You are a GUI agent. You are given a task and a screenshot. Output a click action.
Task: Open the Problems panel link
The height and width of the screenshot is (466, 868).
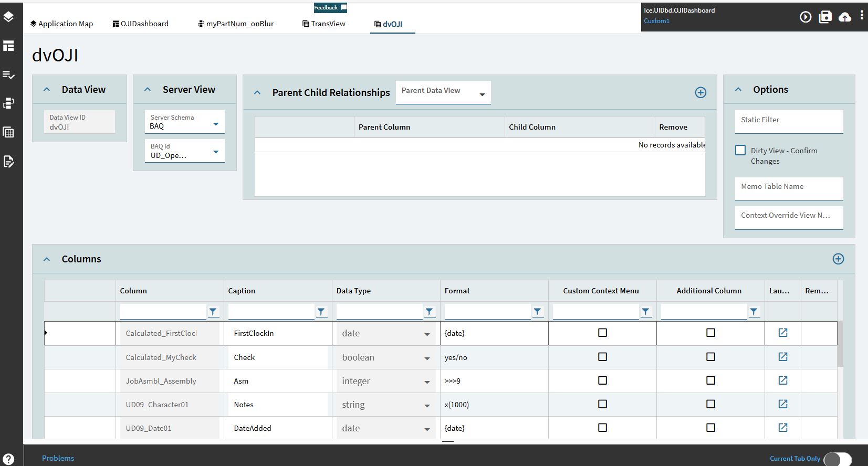pos(58,458)
